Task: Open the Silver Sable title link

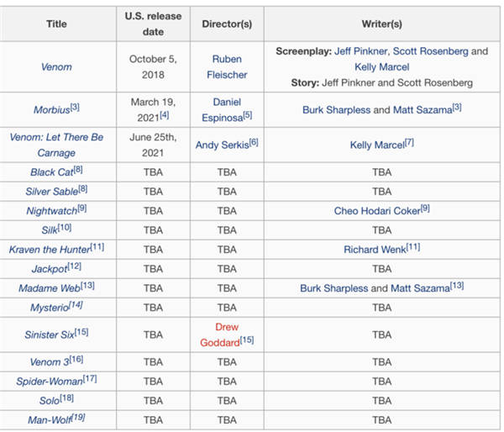Action: (x=52, y=192)
